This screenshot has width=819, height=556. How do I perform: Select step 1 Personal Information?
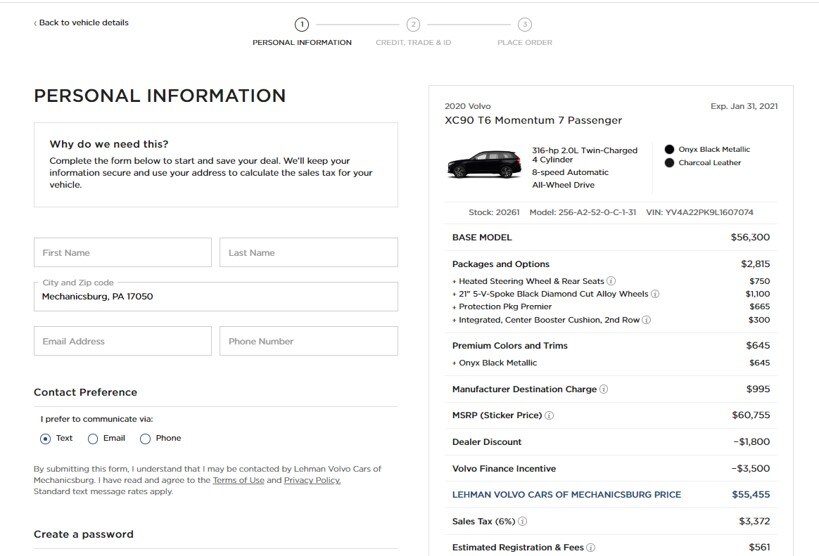point(302,25)
